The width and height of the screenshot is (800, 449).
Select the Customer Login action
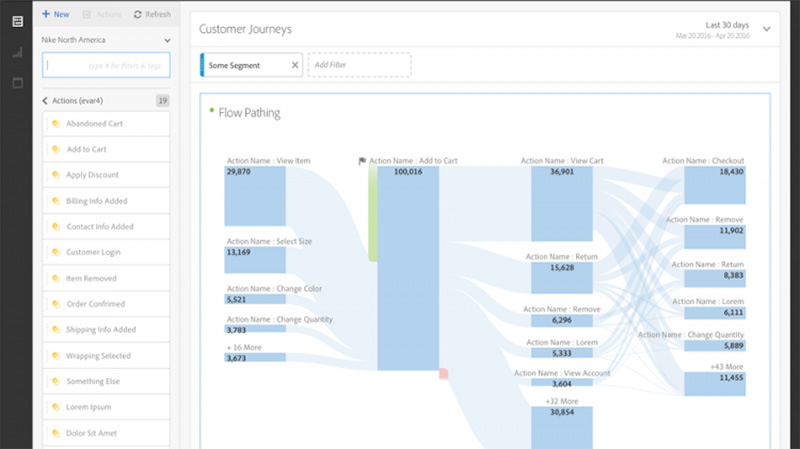tap(92, 253)
